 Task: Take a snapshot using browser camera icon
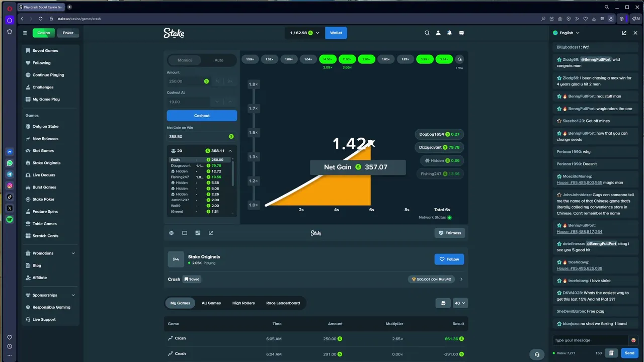pos(560,19)
